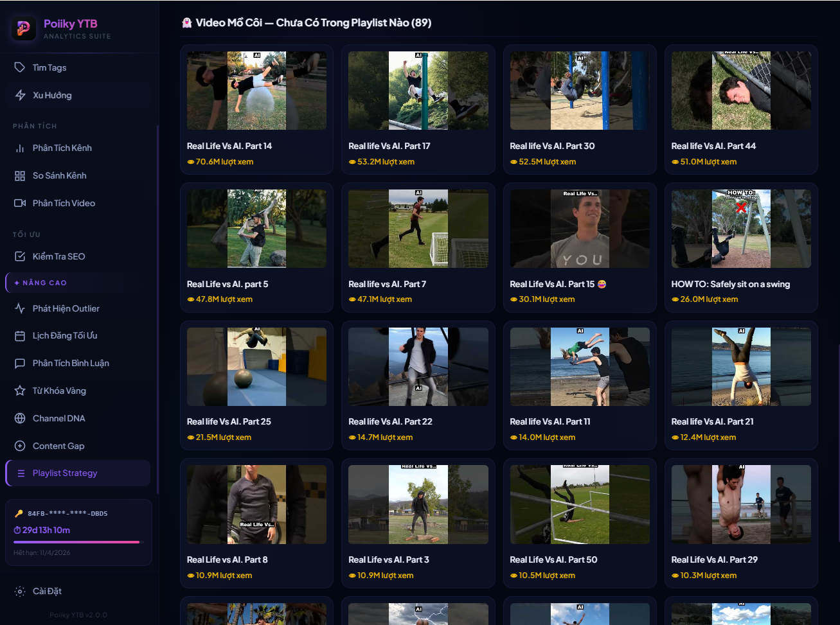Click the camera icon for Phân Tích Video

point(20,203)
